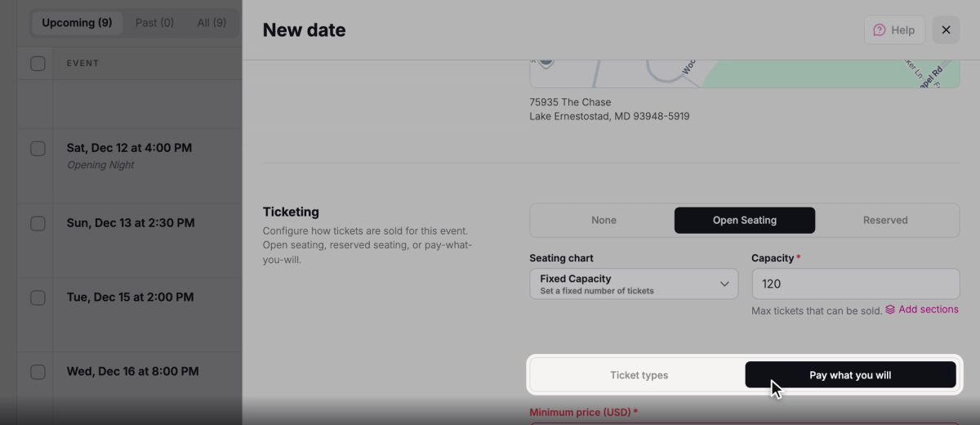
Task: Click the Capacity input field showing 120
Action: pyautogui.click(x=855, y=284)
